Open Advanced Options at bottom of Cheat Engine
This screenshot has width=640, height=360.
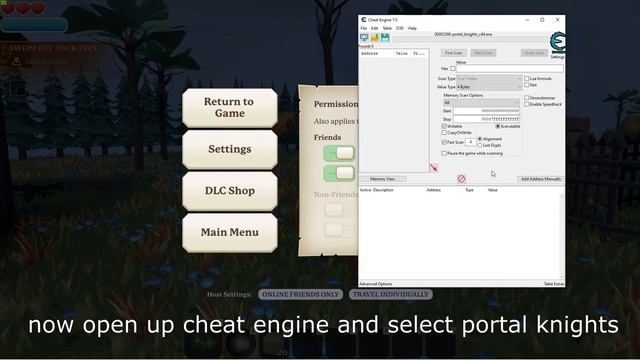tap(376, 284)
